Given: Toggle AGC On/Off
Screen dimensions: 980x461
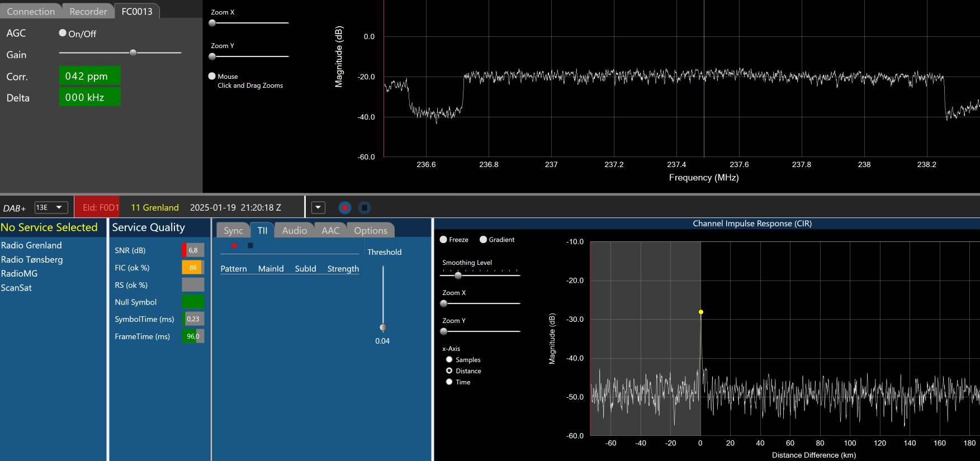Looking at the screenshot, I should (63, 33).
